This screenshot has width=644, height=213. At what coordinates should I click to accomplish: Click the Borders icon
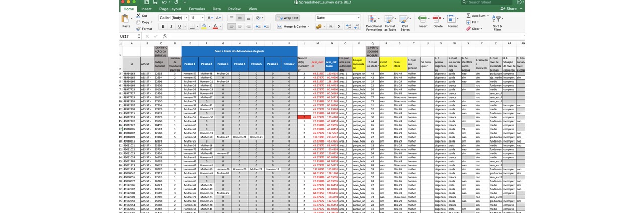point(192,27)
